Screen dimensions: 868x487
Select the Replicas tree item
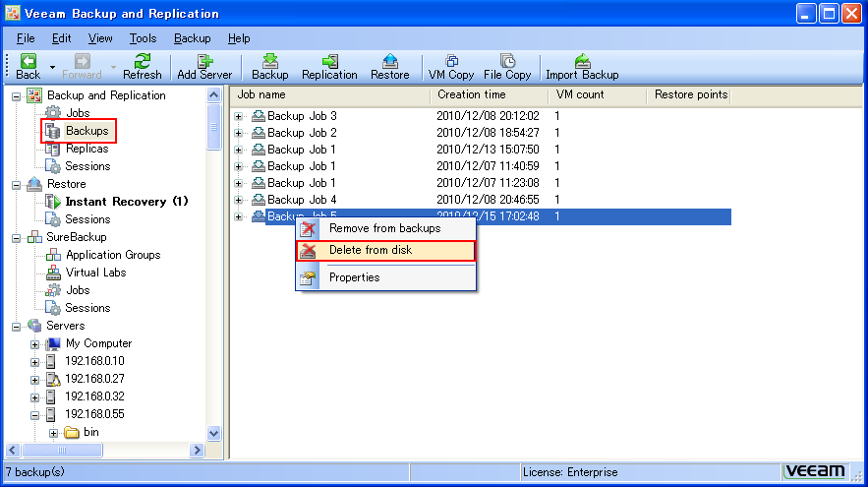tap(87, 149)
